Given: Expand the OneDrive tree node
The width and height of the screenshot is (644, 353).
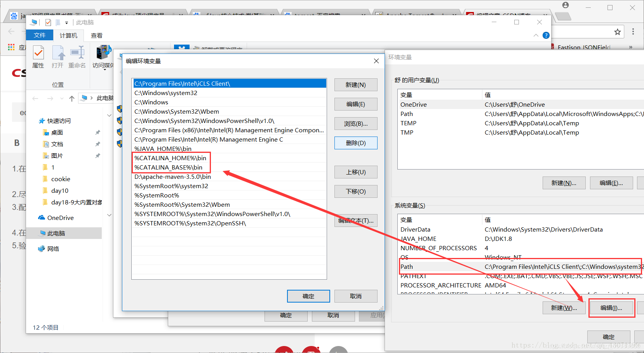Looking at the screenshot, I should (109, 215).
